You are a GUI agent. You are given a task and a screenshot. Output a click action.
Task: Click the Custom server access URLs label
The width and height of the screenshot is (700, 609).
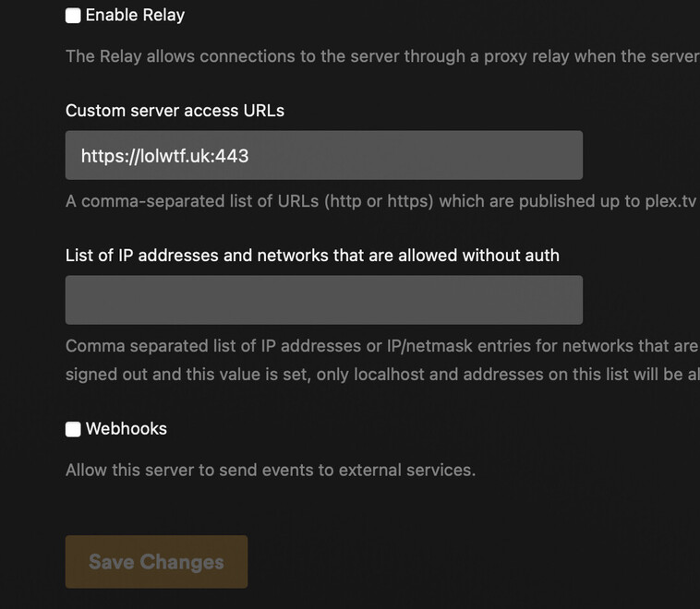tap(175, 111)
